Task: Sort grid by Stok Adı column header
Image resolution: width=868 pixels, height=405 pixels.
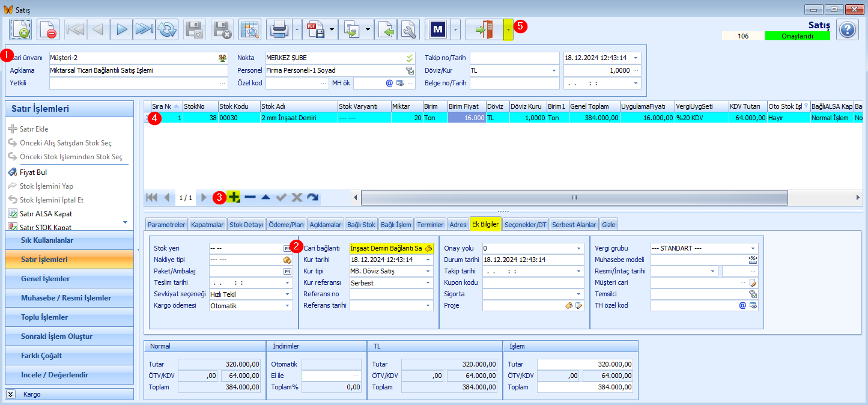Action: [299, 106]
